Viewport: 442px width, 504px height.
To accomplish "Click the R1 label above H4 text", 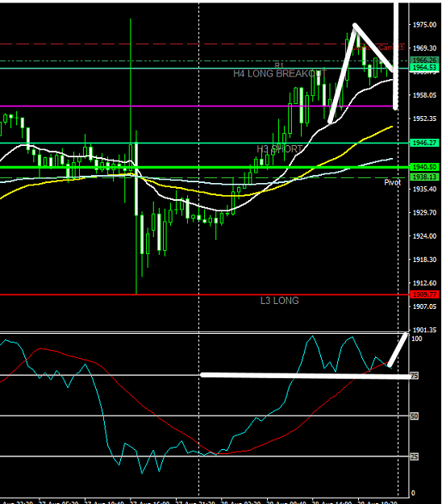I will click(279, 65).
